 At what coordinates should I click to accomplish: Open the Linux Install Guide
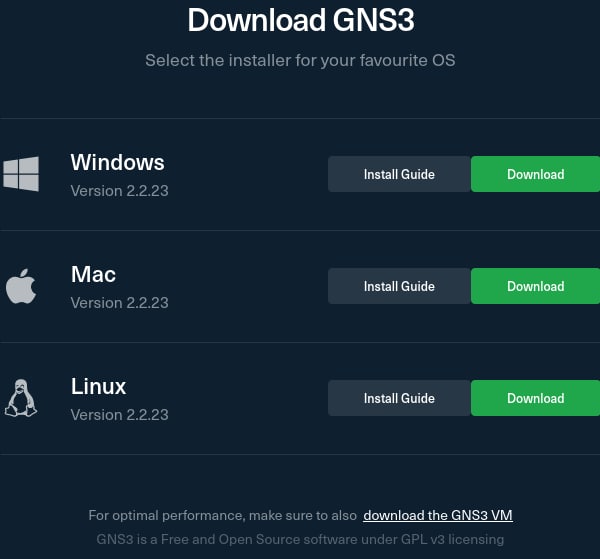click(x=399, y=398)
